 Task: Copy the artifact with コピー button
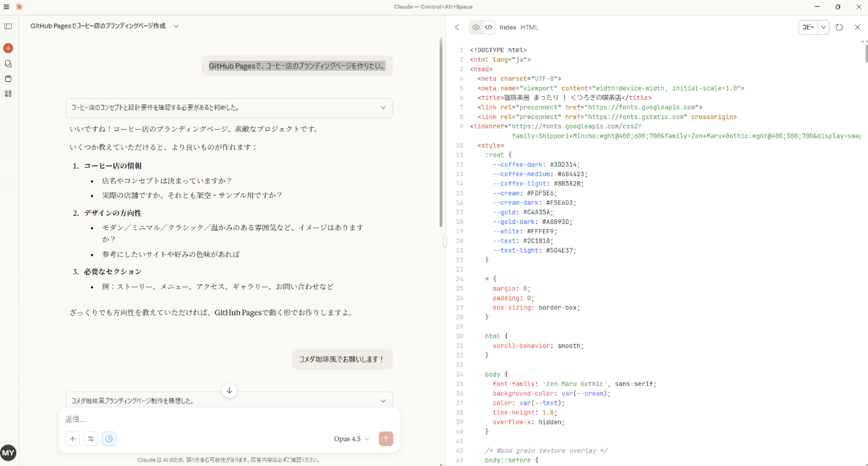[808, 27]
